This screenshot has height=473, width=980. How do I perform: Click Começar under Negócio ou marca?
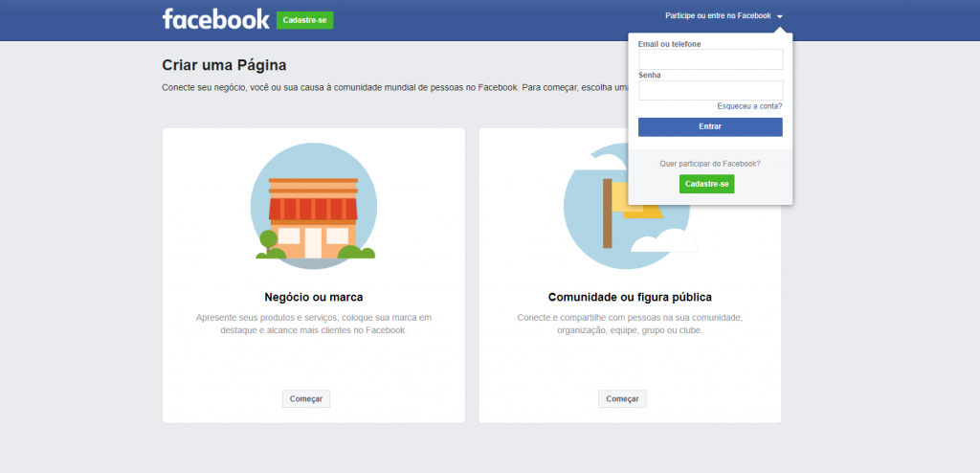click(x=305, y=399)
